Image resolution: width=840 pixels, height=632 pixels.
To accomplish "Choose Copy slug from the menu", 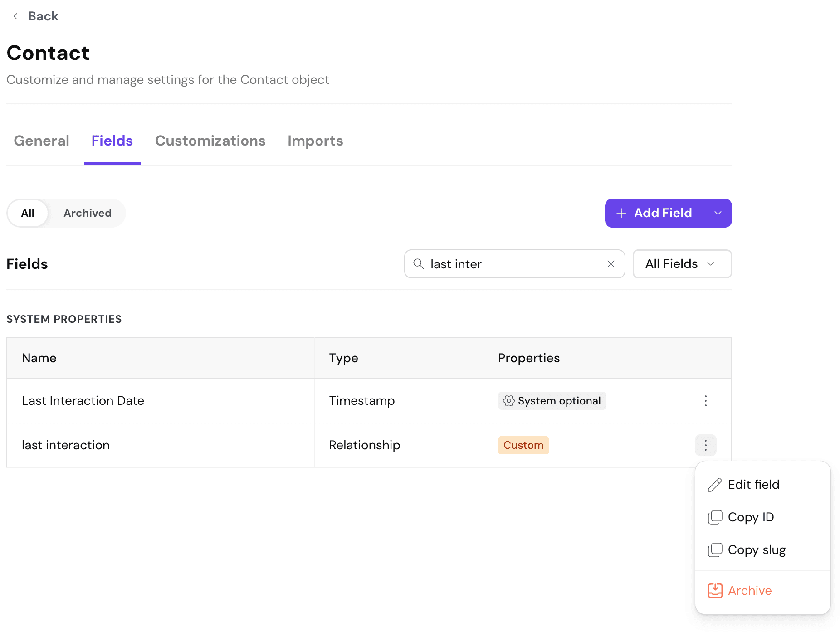I will pyautogui.click(x=763, y=550).
